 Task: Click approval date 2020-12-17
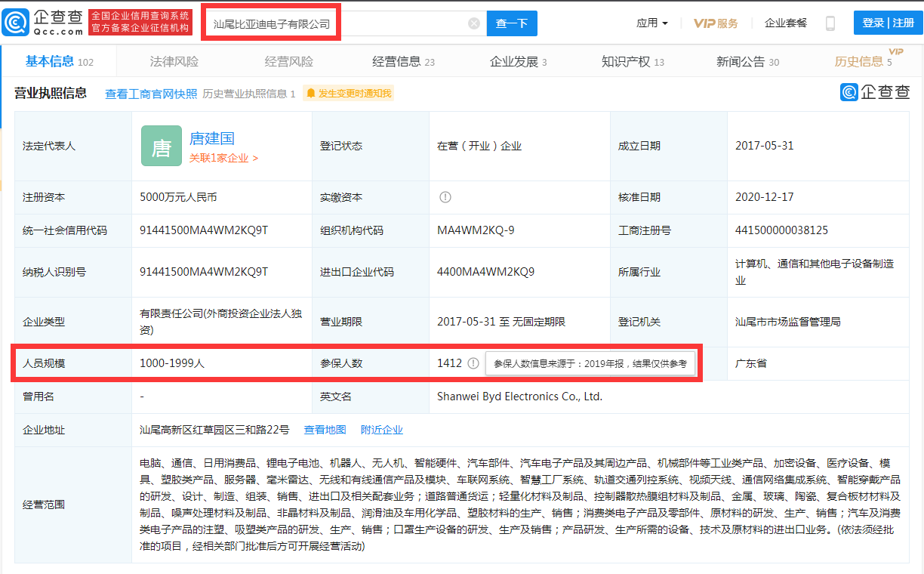pyautogui.click(x=765, y=197)
